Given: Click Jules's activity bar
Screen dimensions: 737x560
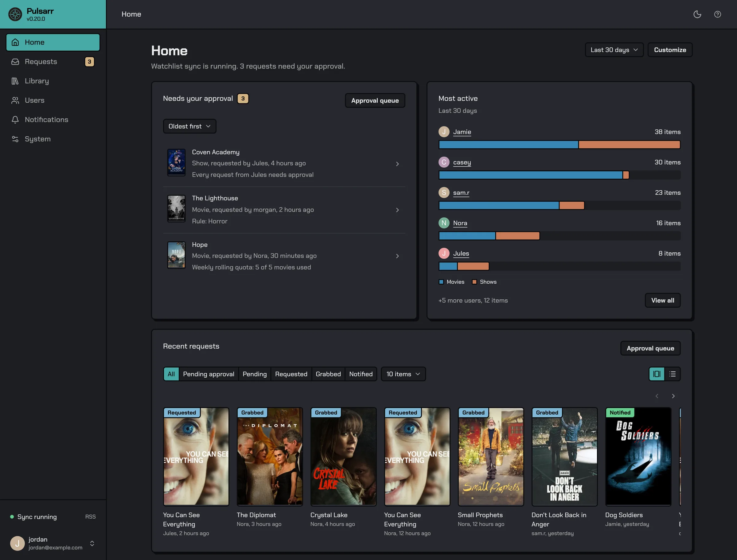Looking at the screenshot, I should point(559,266).
